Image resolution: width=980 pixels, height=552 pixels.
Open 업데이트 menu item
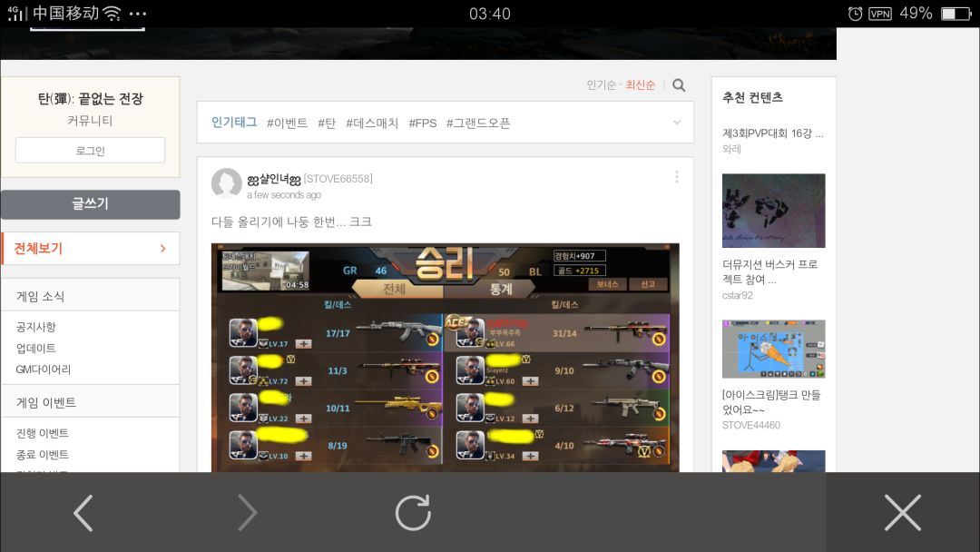click(35, 349)
